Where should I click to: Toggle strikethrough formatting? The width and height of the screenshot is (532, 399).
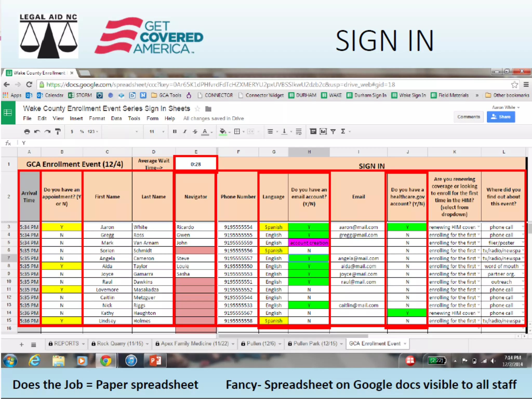point(195,131)
